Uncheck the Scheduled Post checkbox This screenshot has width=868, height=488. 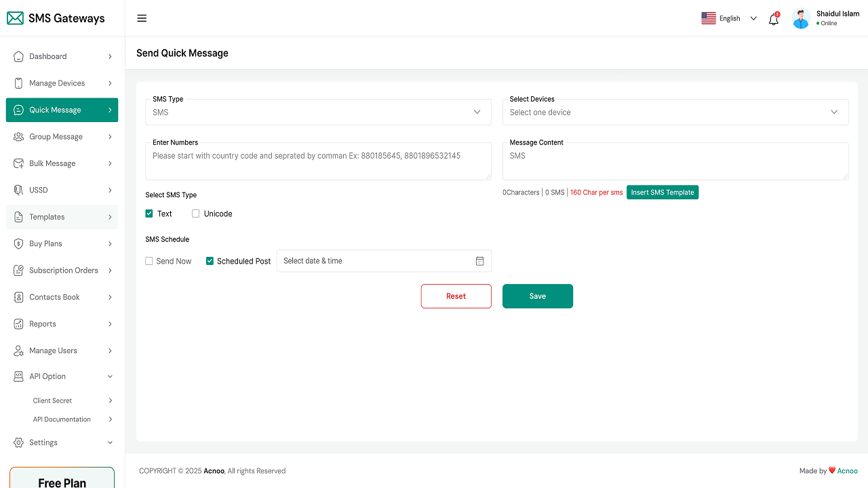click(210, 261)
